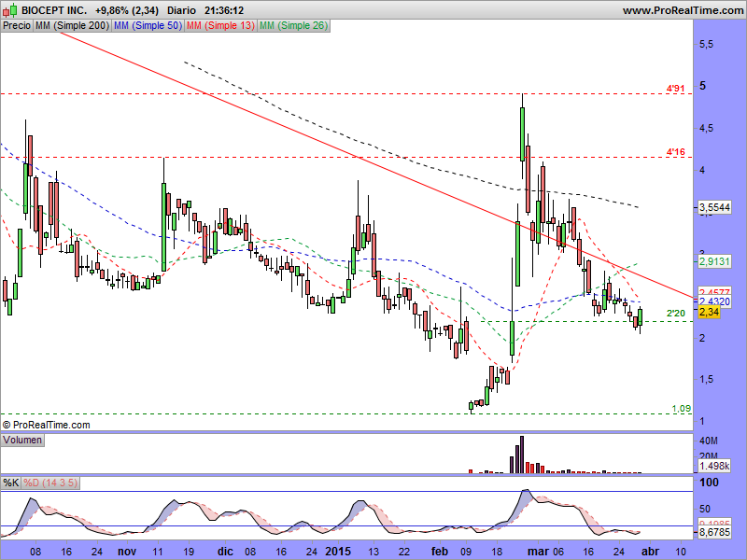Viewport: 747px width, 560px height.
Task: Click the %D (14 3 5) stochastic label
Action: click(x=50, y=483)
